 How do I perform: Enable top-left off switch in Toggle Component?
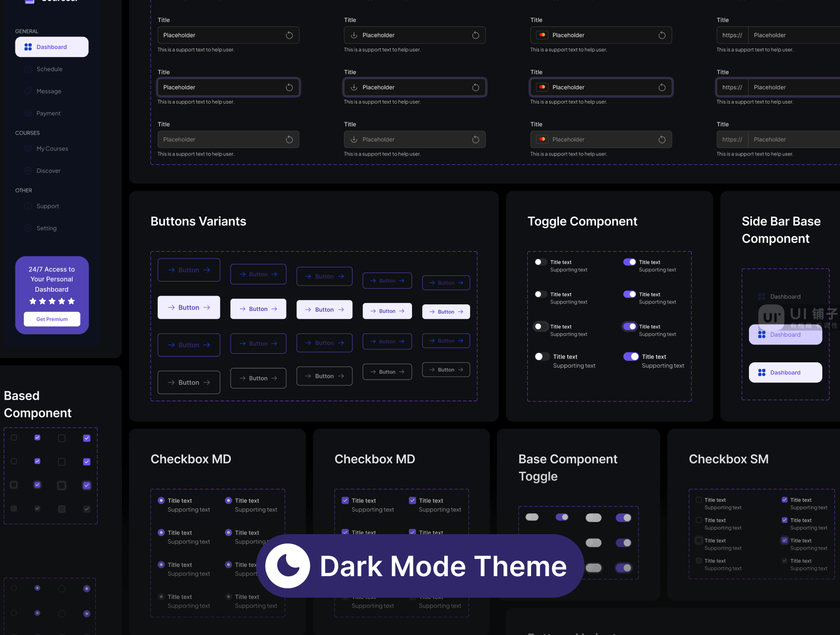tap(540, 262)
